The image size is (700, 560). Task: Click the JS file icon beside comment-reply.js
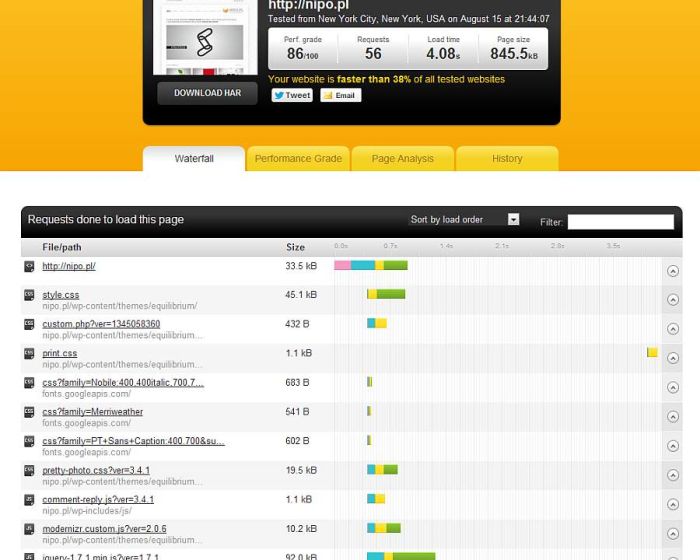29,499
